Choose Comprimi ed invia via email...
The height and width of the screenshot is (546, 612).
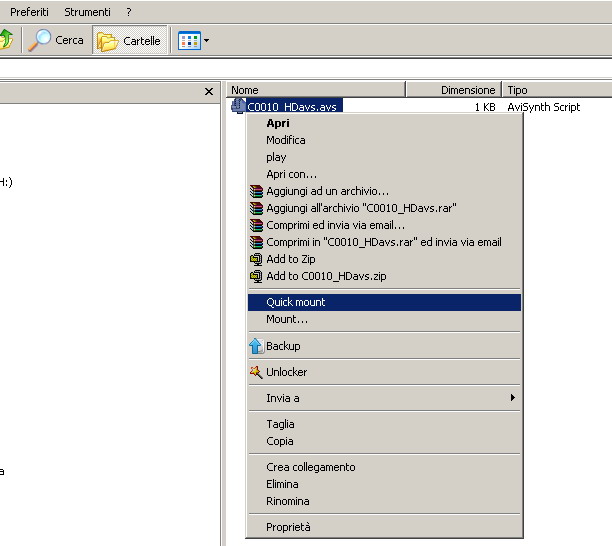coord(384,225)
